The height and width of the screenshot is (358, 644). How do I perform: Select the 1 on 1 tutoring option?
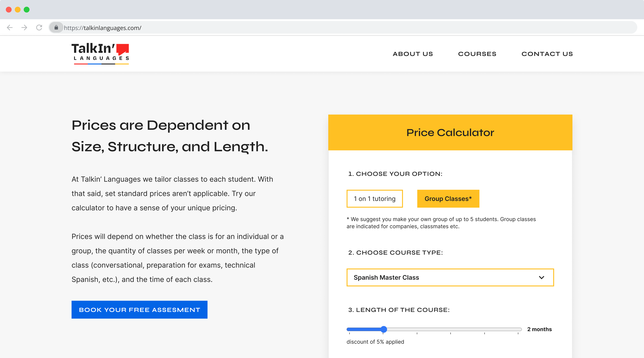pos(374,199)
